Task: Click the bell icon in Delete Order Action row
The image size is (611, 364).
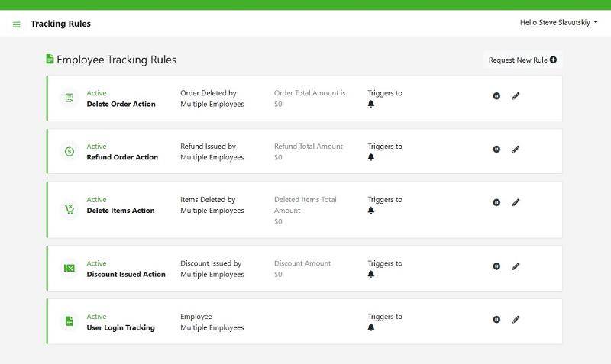Action: 371,104
